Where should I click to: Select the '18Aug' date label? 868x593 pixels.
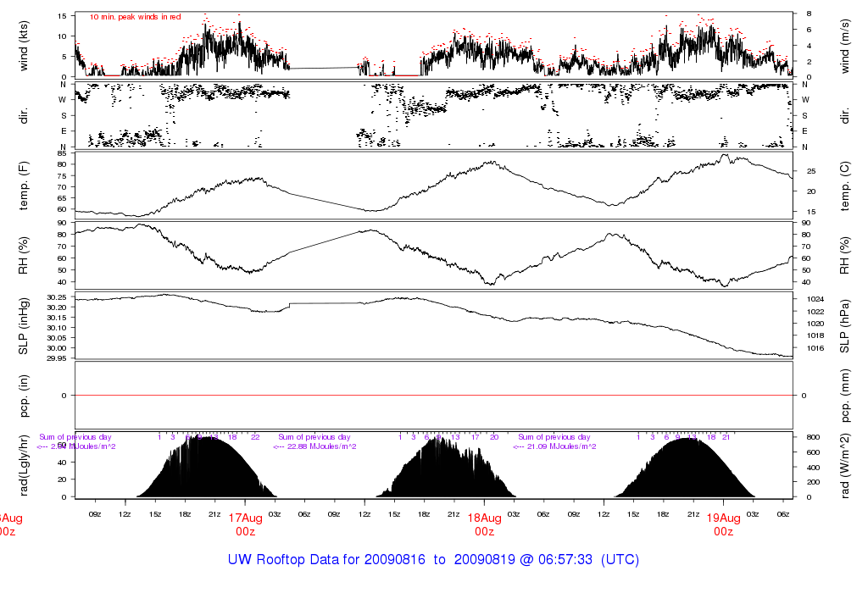pos(484,518)
